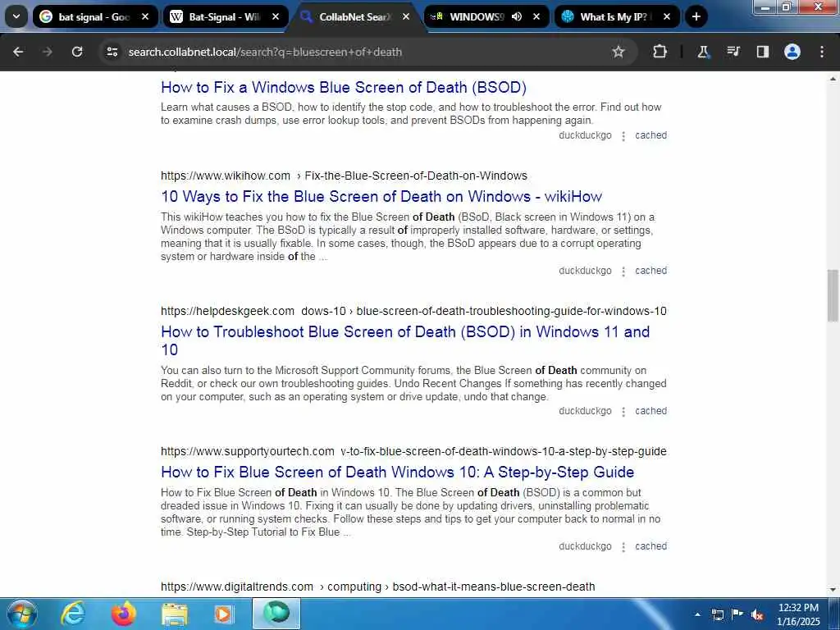Toggle the browser side panel
Viewport: 840px width, 630px height.
[762, 52]
